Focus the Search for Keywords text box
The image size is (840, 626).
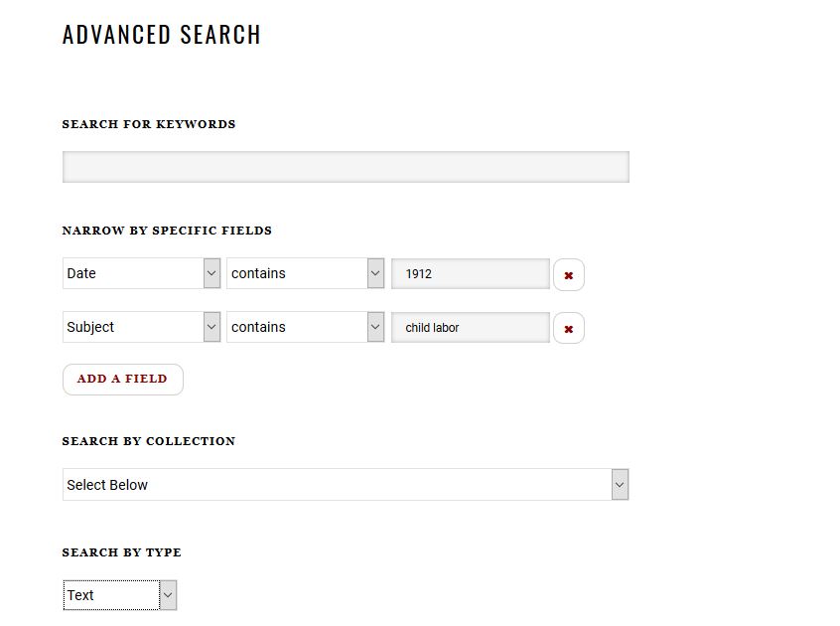(x=346, y=167)
